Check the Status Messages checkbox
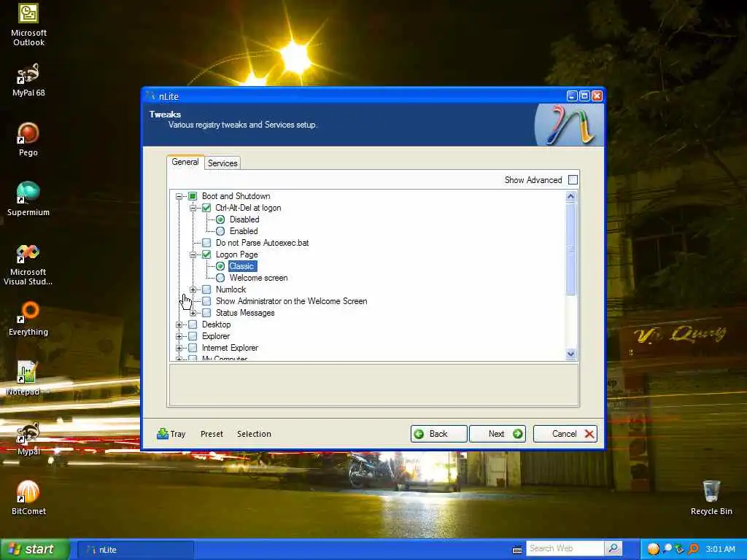 tap(206, 313)
